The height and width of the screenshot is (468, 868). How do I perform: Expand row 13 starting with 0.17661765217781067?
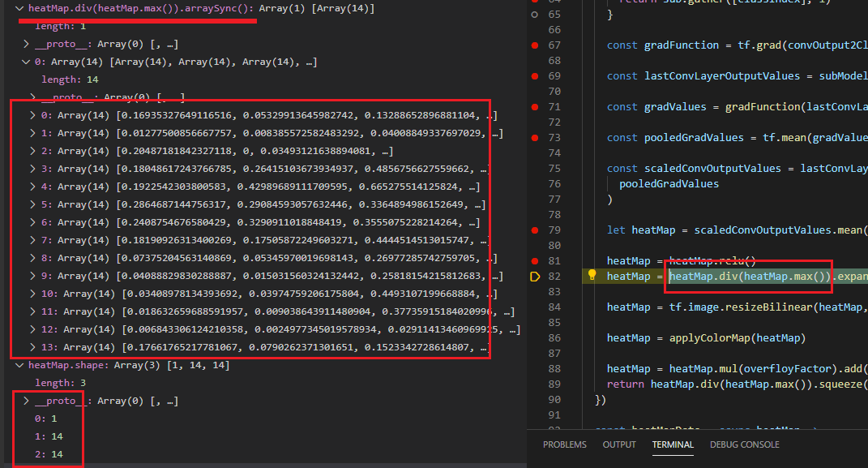coord(32,347)
